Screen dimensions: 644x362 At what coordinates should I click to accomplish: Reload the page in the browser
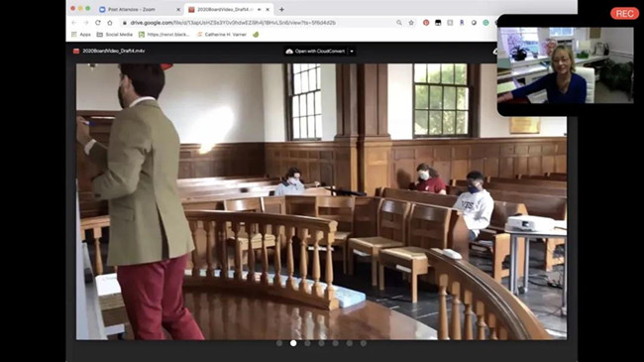pos(98,23)
